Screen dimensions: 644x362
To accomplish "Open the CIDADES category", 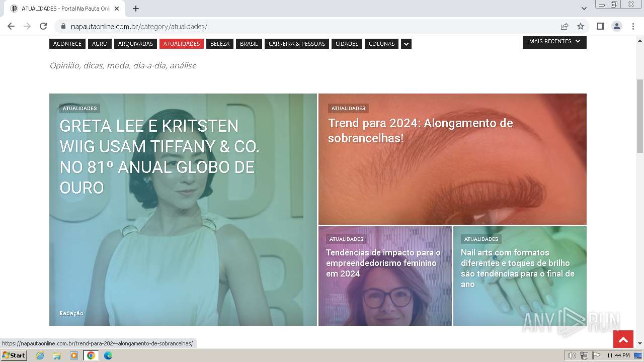I will (347, 44).
